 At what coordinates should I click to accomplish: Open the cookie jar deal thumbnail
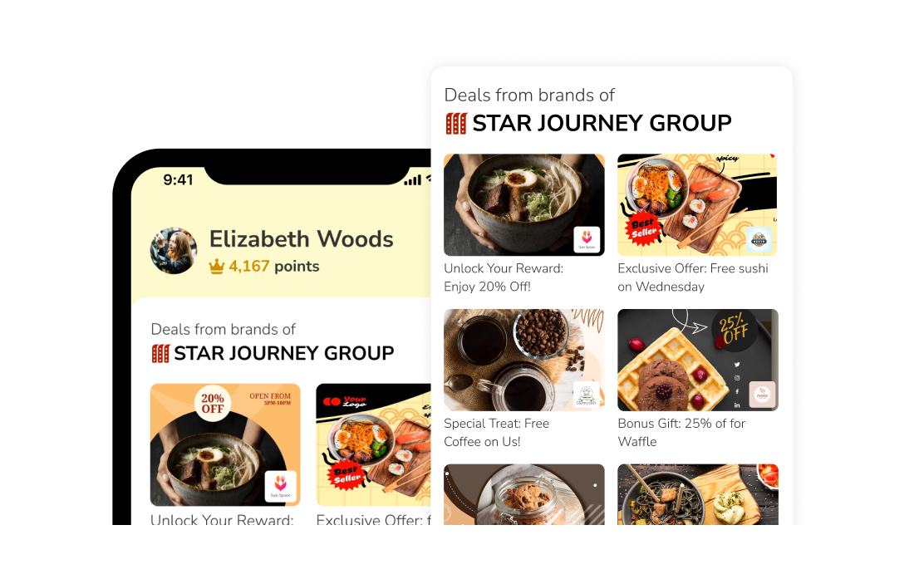[523, 494]
